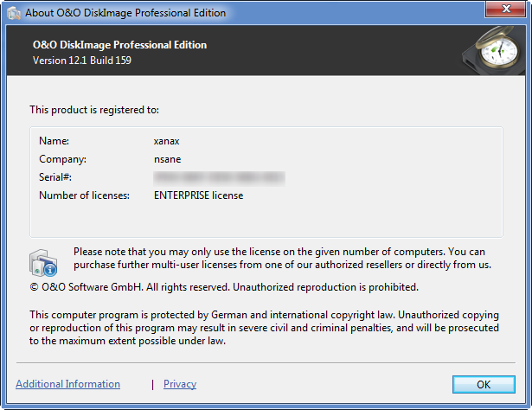Click the Serial#: label
Viewport: 532px width, 410px height.
[x=56, y=177]
